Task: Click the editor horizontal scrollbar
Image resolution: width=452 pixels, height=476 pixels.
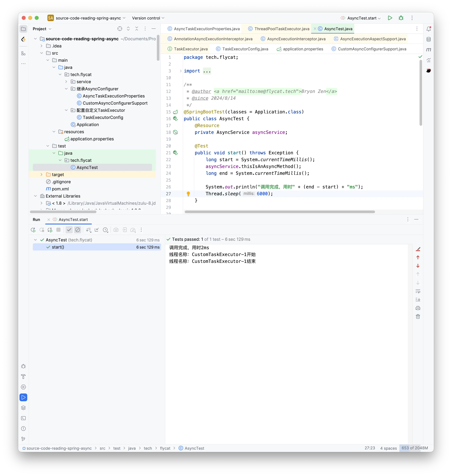Action: point(279,212)
